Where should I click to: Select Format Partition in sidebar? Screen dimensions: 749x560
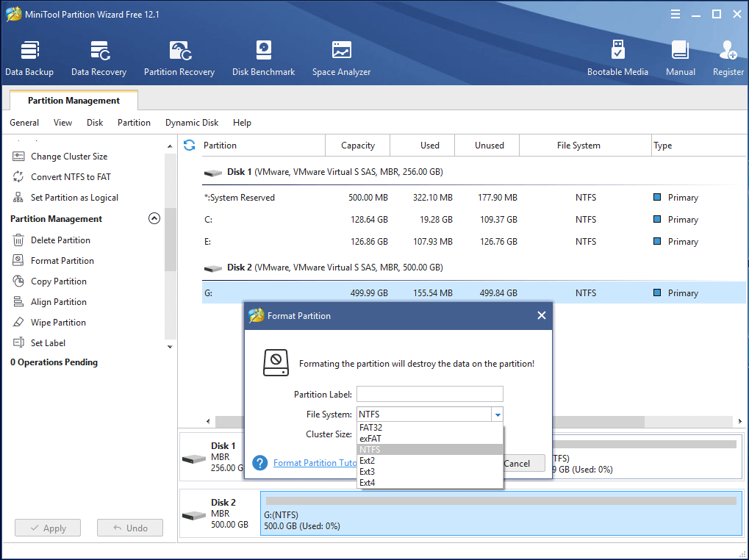pyautogui.click(x=62, y=261)
